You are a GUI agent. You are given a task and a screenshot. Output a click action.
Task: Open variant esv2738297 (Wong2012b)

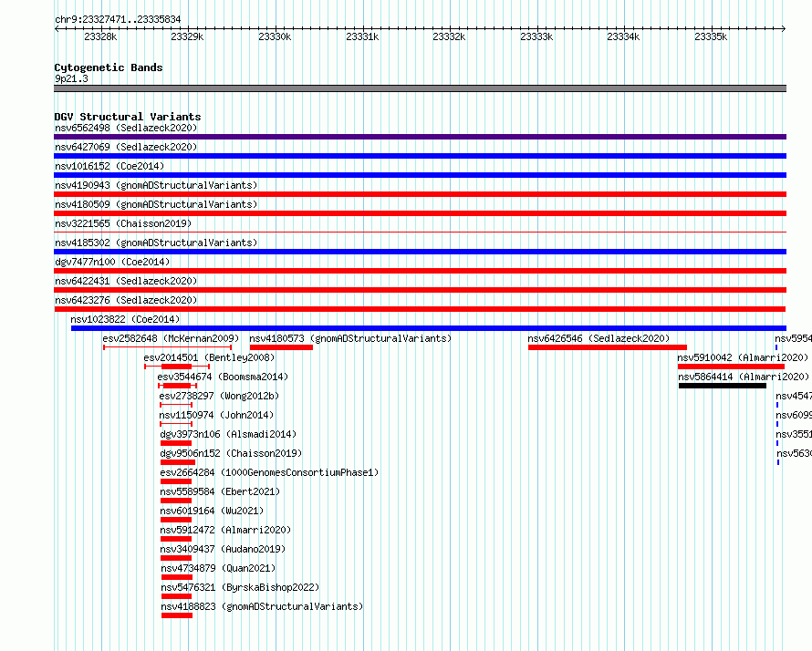(x=219, y=396)
